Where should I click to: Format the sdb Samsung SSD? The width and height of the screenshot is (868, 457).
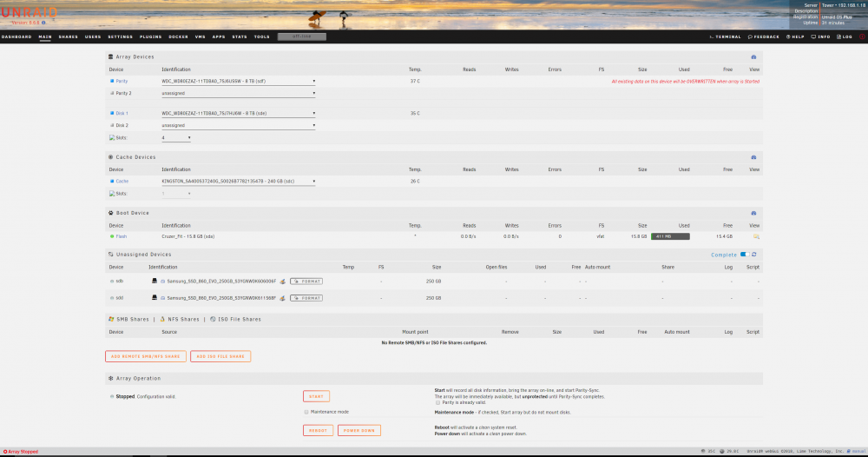306,281
